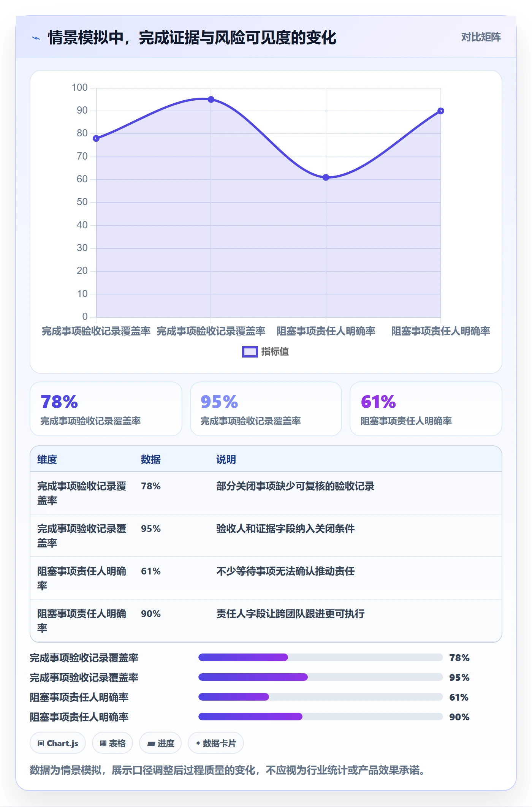This screenshot has width=532, height=807.
Task: Click the 指标值 legend label
Action: (275, 352)
